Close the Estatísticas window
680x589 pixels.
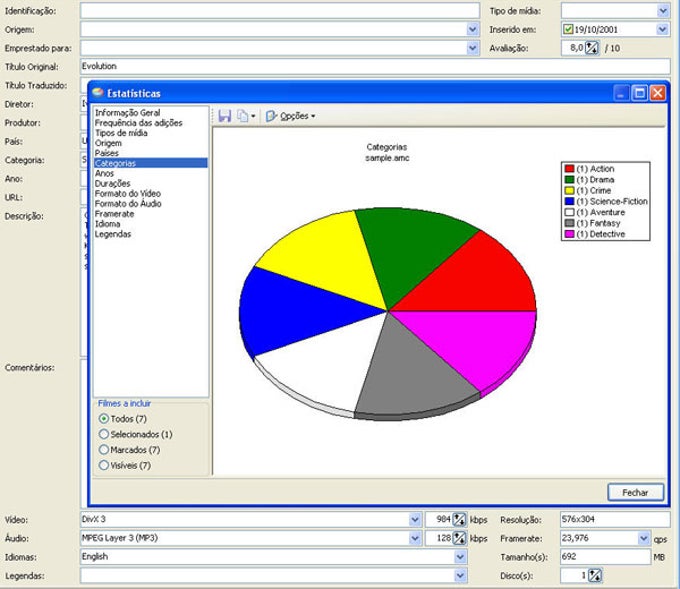658,93
